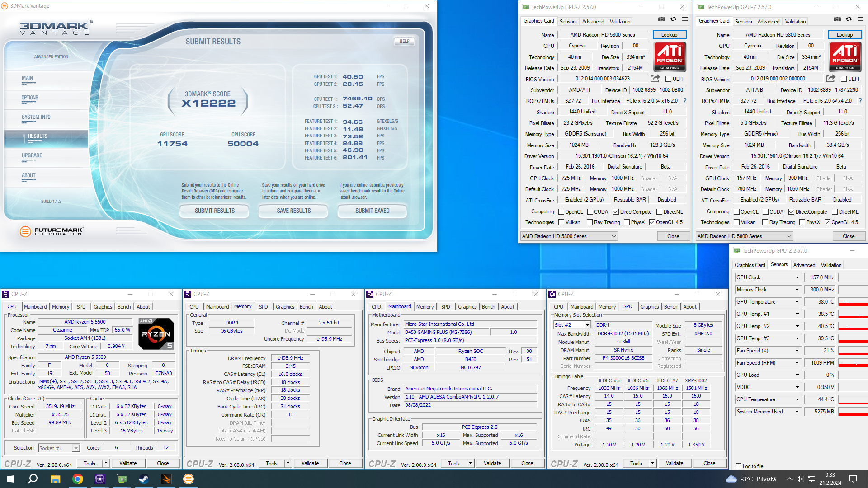The height and width of the screenshot is (488, 868).
Task: Toggle OpenCL checkbox in Samsung-memory GPU-Z window
Action: tap(561, 212)
